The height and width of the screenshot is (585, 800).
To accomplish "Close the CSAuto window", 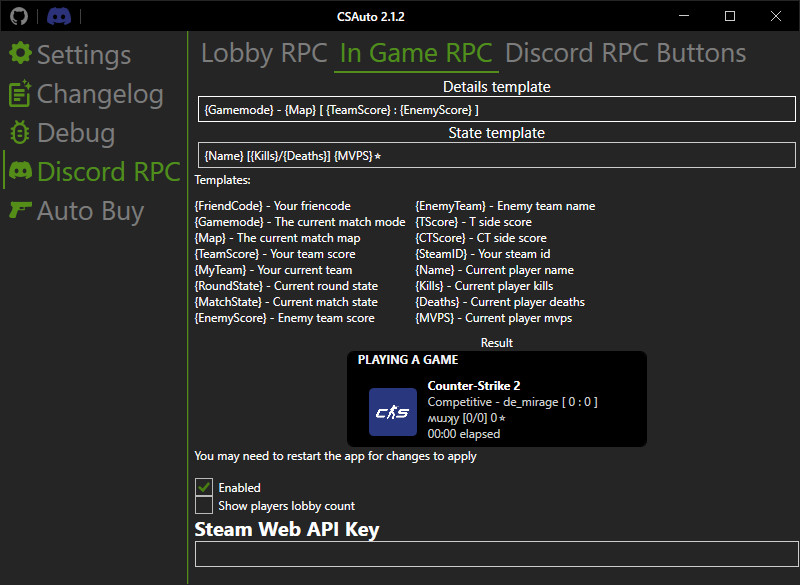I will tap(776, 16).
